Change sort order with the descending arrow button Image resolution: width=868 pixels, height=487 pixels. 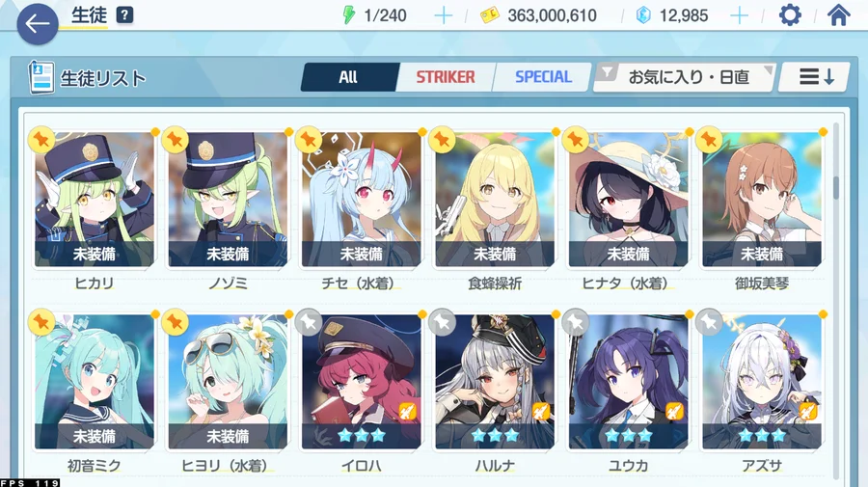pos(814,77)
